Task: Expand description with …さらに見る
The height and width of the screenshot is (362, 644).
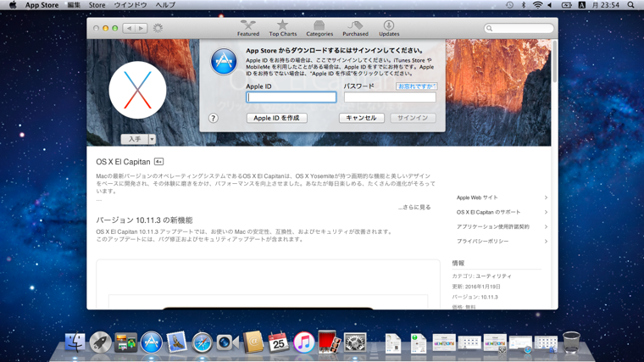Action: tap(414, 207)
